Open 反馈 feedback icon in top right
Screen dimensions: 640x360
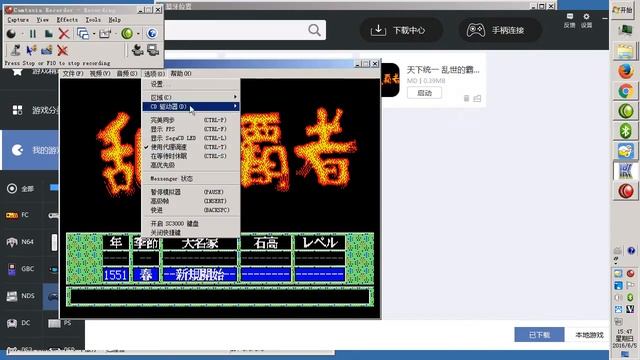(x=569, y=20)
